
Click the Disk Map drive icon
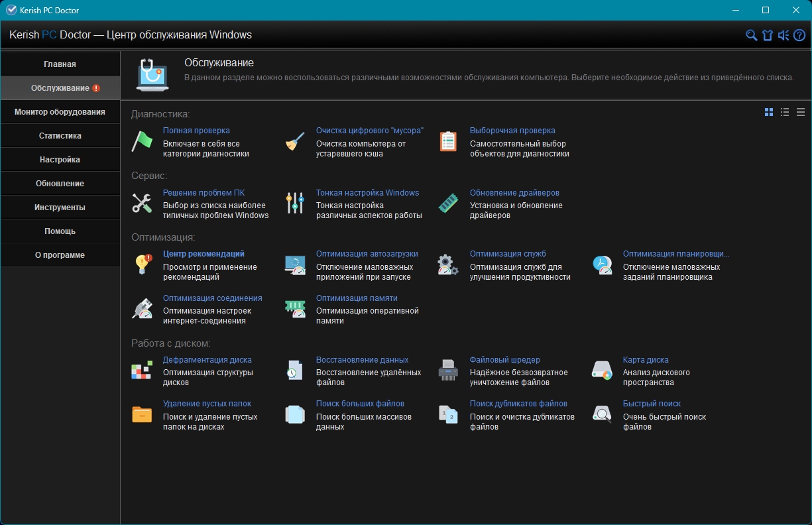(x=602, y=371)
